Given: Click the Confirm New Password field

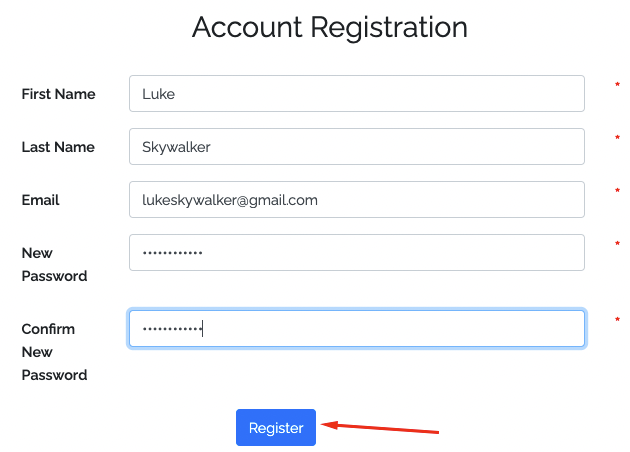Looking at the screenshot, I should tap(356, 329).
